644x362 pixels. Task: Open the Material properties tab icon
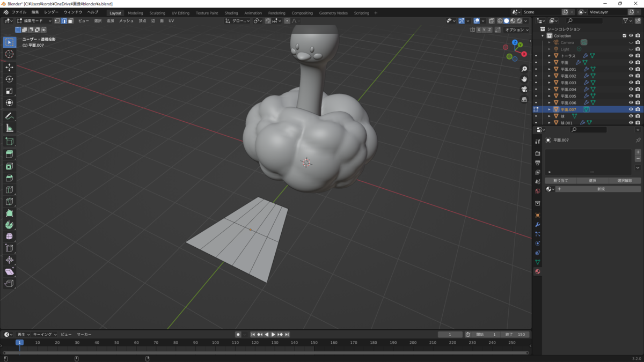[x=538, y=272]
